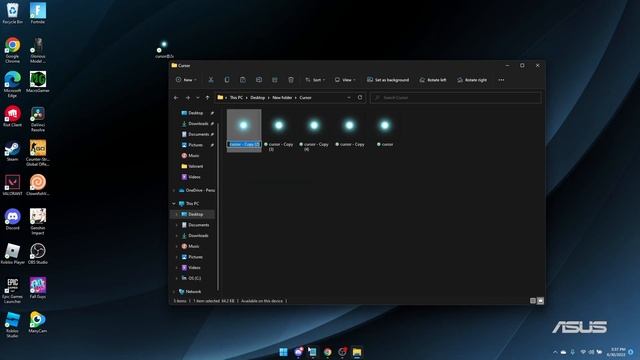Open the View dropdown menu
The height and width of the screenshot is (360, 640).
point(345,80)
